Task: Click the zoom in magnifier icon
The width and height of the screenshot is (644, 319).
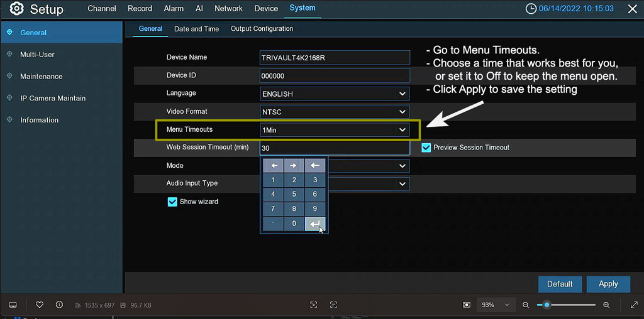Action: (606, 305)
